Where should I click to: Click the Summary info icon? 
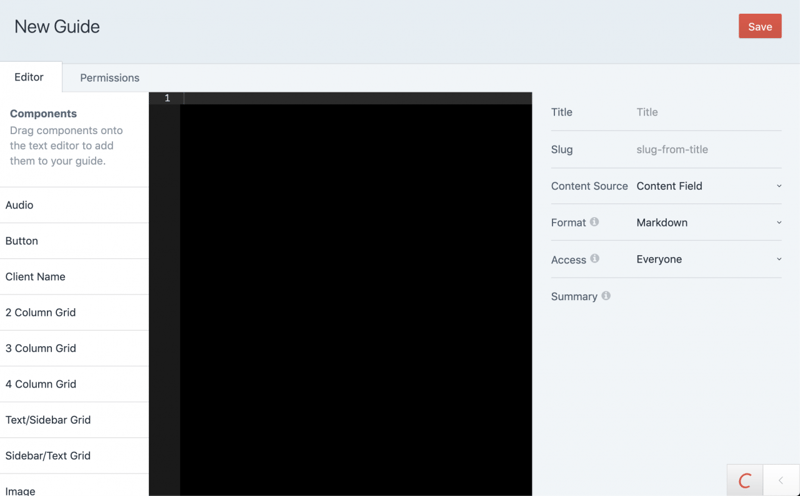(x=606, y=296)
